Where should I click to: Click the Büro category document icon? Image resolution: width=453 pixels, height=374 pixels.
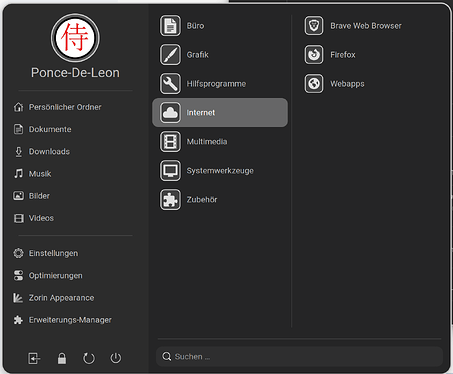[170, 26]
